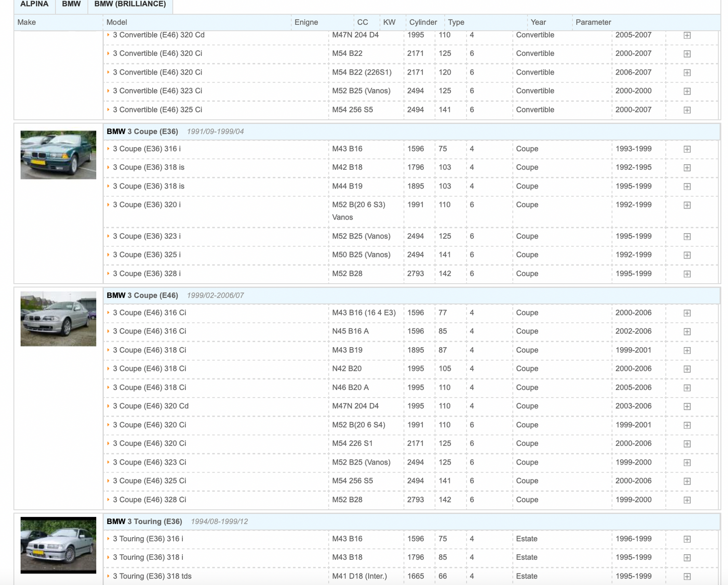Expand details for 3 Convertible (E46) 323 Ci

687,91
